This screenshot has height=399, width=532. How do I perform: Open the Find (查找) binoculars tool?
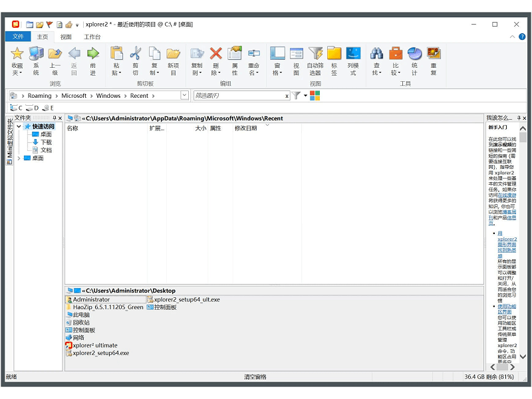(377, 54)
